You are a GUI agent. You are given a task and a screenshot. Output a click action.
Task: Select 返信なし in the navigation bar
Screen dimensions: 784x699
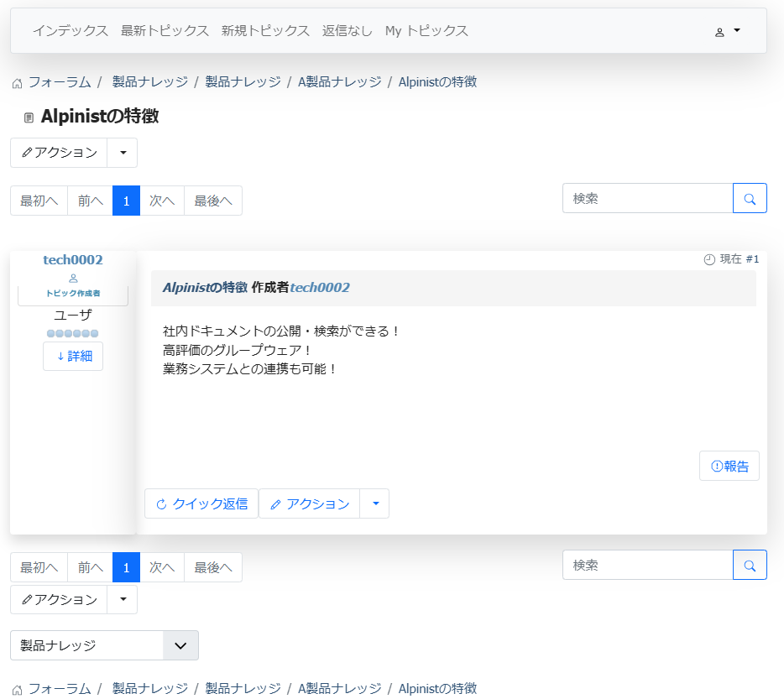348,31
